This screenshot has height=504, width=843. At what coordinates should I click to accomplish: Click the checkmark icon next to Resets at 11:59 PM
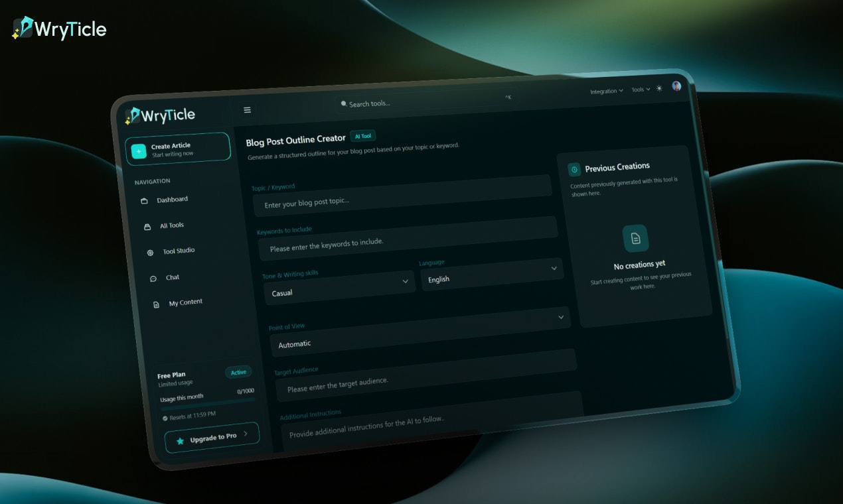click(x=165, y=418)
